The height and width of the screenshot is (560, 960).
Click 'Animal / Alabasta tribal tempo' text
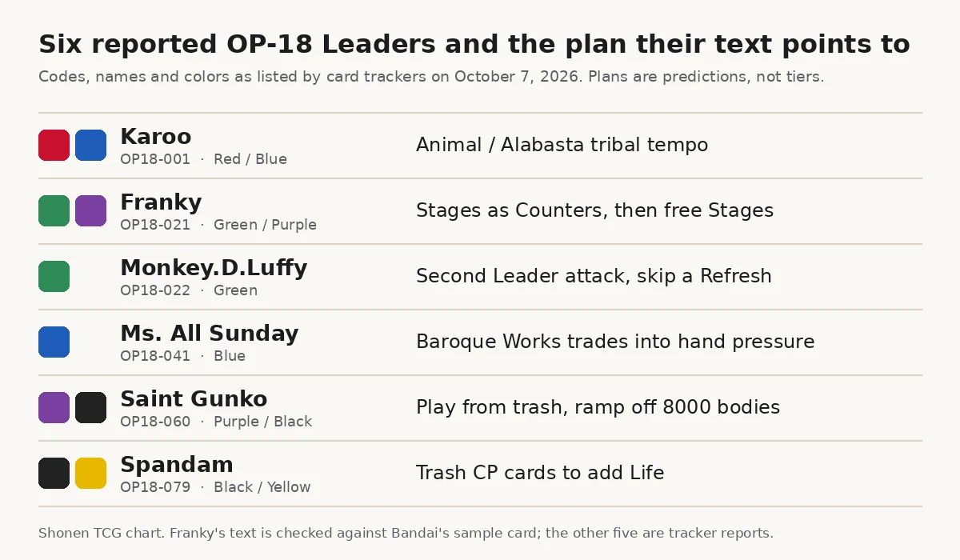[x=562, y=146]
